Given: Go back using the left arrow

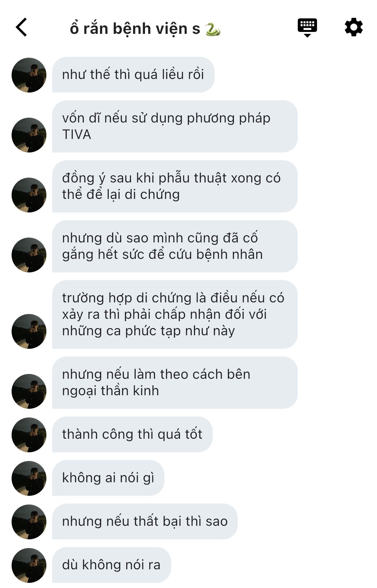Looking at the screenshot, I should pos(21,27).
